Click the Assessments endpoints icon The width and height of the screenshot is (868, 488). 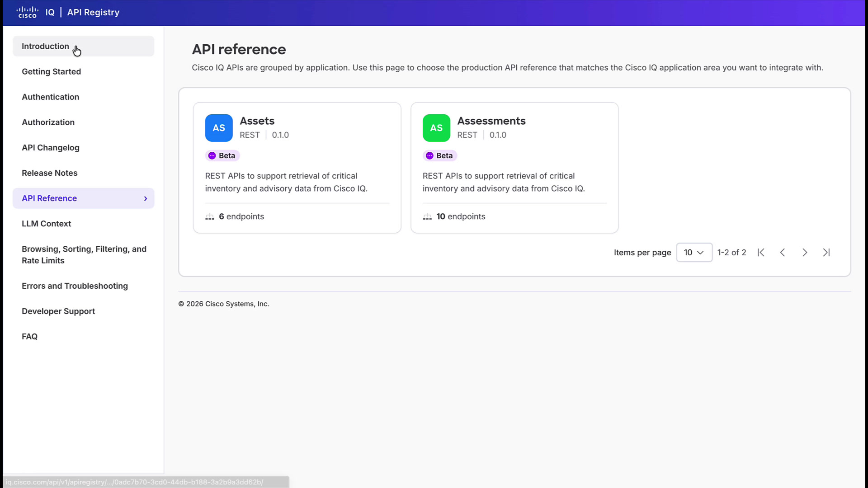(x=427, y=217)
